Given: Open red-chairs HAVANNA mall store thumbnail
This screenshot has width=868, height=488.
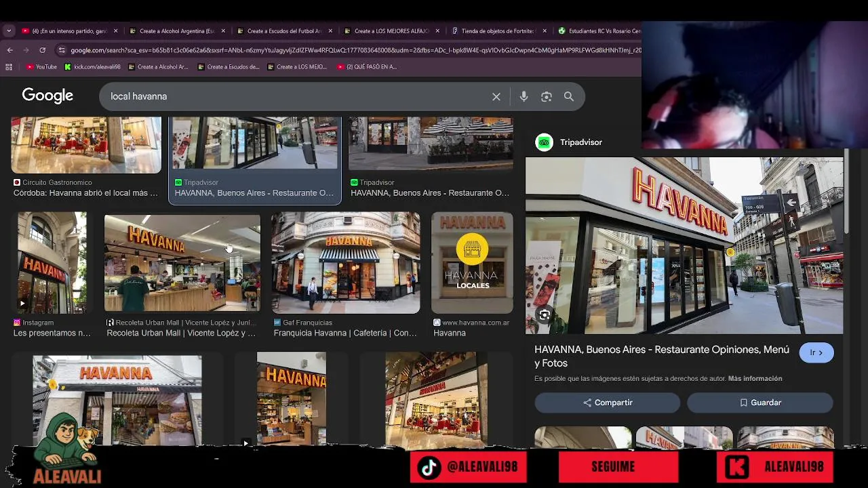Looking at the screenshot, I should [x=436, y=399].
